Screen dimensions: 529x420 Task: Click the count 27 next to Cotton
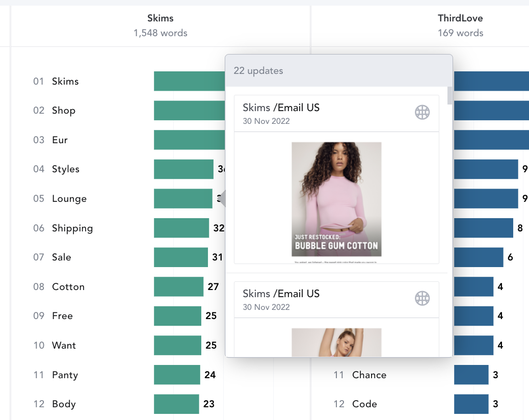[x=213, y=287]
